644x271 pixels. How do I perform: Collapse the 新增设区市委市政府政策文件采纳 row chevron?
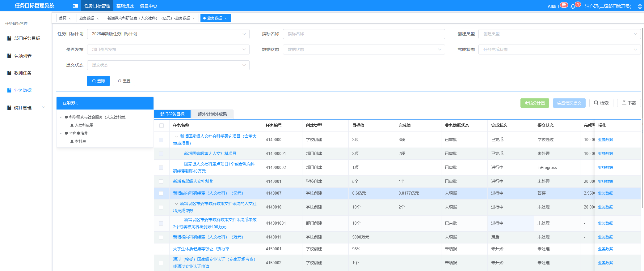(176, 204)
